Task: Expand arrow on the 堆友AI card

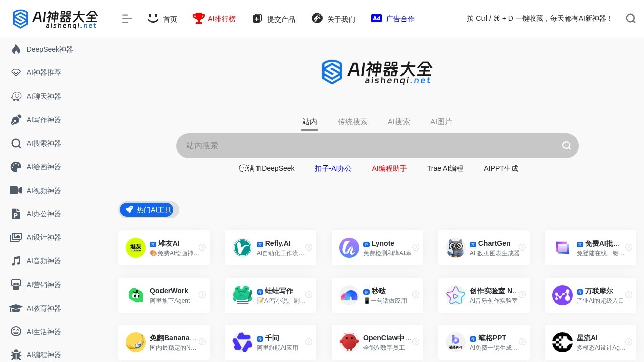Action: pyautogui.click(x=202, y=247)
